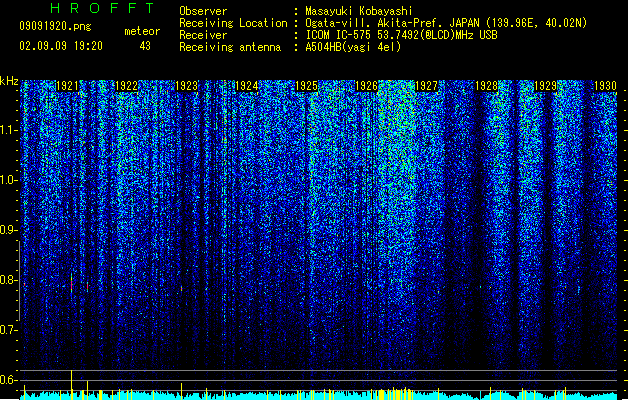Viewport: 629px width, 400px height.
Task: Click the 1926 time marker
Action: (x=366, y=86)
